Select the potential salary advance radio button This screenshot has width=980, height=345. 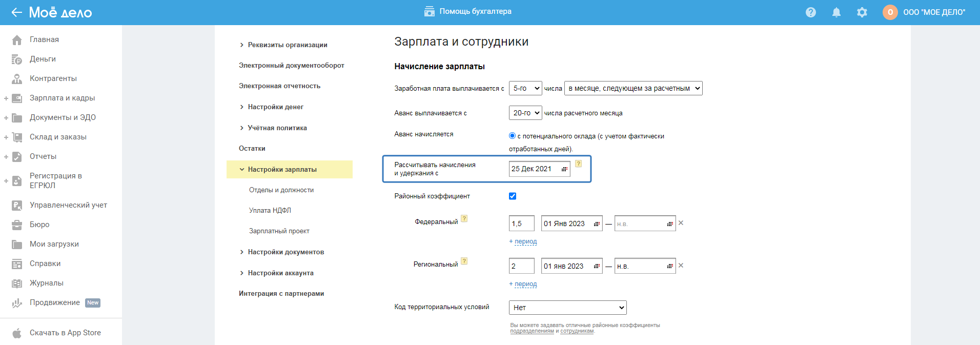tap(512, 136)
